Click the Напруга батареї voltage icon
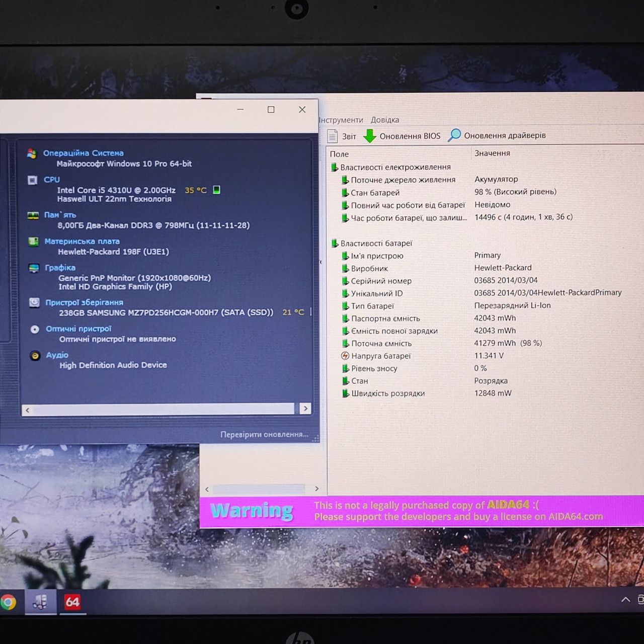Viewport: 644px width, 644px height. (345, 356)
